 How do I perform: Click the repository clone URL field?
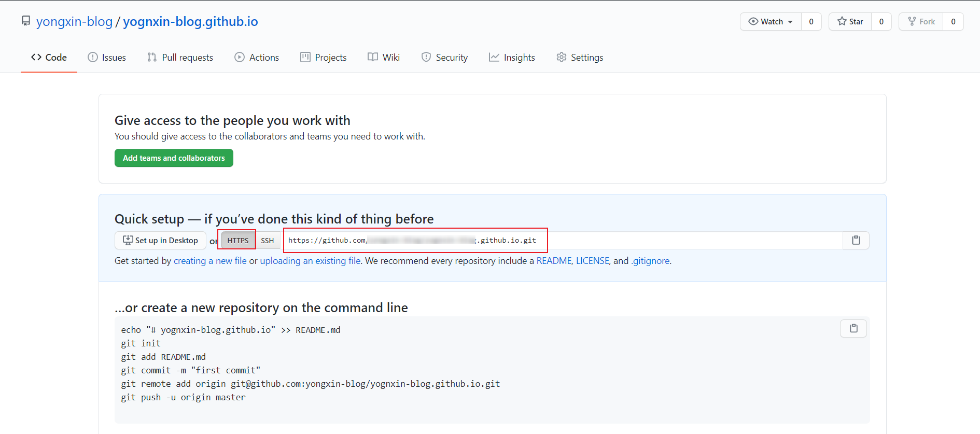(x=562, y=241)
